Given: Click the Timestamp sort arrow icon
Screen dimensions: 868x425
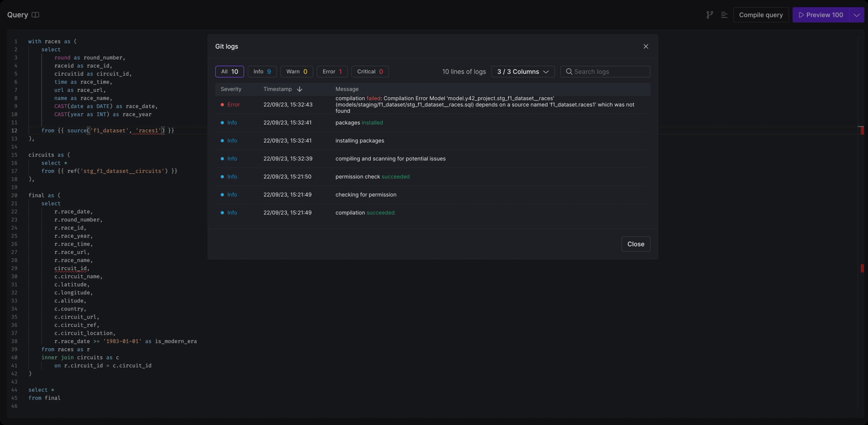Looking at the screenshot, I should click(299, 89).
